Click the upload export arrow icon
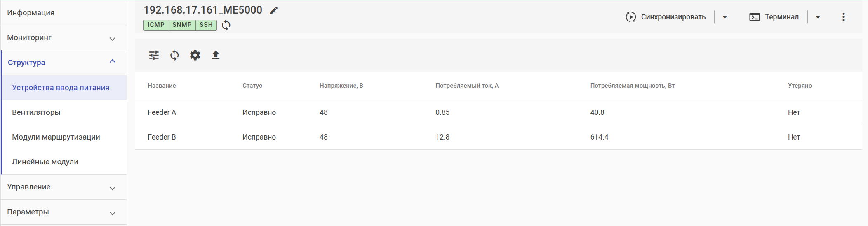 tap(216, 55)
